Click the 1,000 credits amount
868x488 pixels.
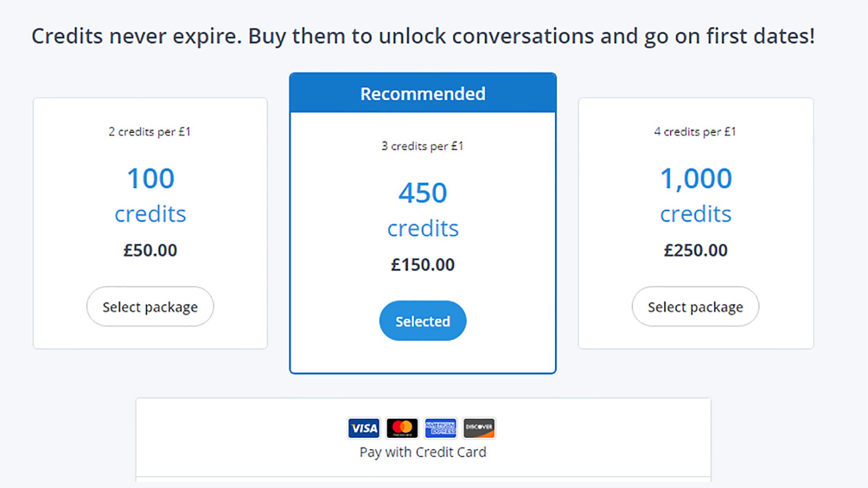pos(696,178)
